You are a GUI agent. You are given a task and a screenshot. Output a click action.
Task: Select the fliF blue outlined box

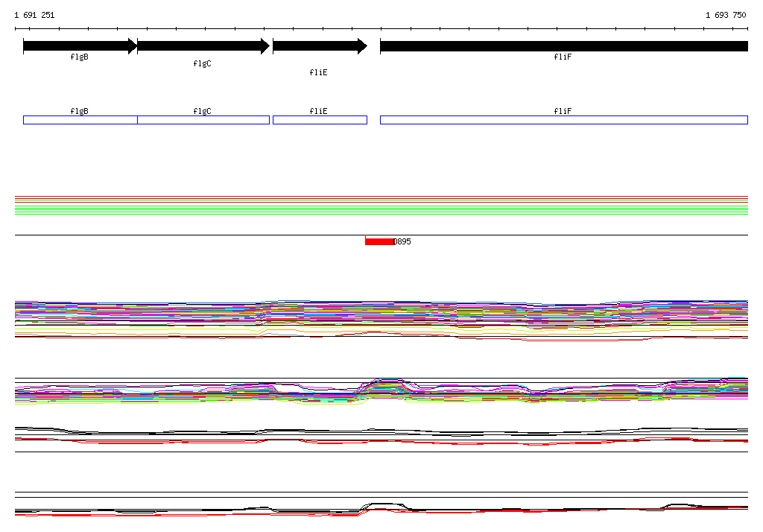point(564,120)
